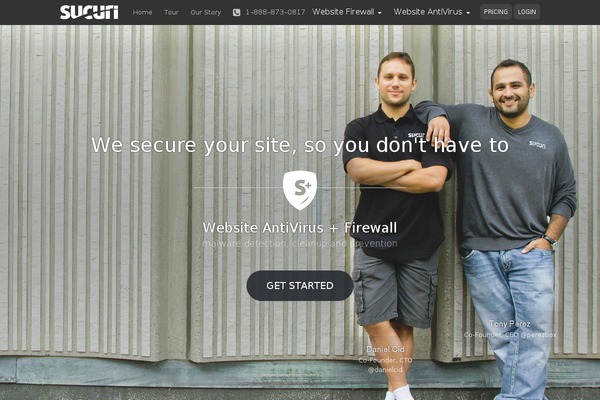Click the @perezbox handle link
Image resolution: width=600 pixels, height=400 pixels.
coord(538,335)
